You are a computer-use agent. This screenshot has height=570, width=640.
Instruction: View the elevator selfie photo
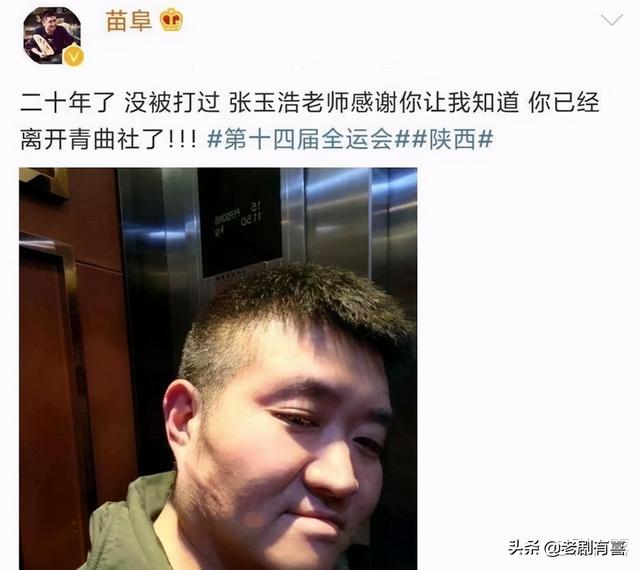pos(218,369)
